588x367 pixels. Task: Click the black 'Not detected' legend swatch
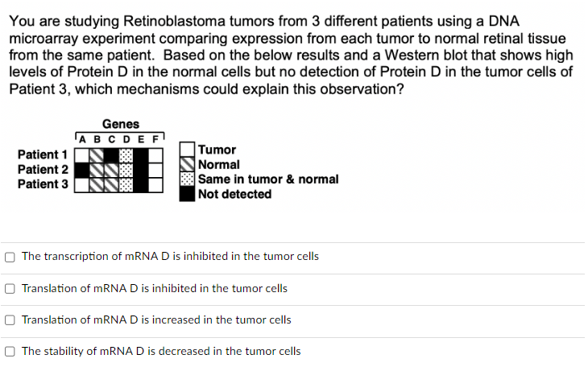[x=187, y=194]
